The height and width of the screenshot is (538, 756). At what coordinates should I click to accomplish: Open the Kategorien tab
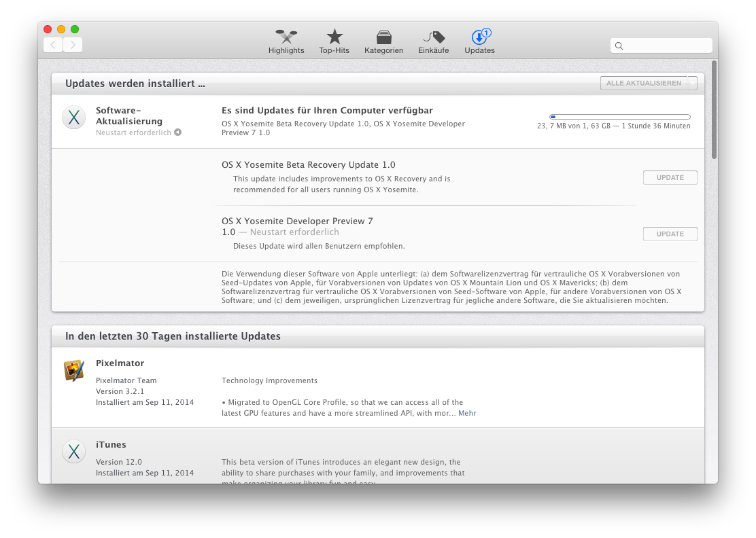383,41
